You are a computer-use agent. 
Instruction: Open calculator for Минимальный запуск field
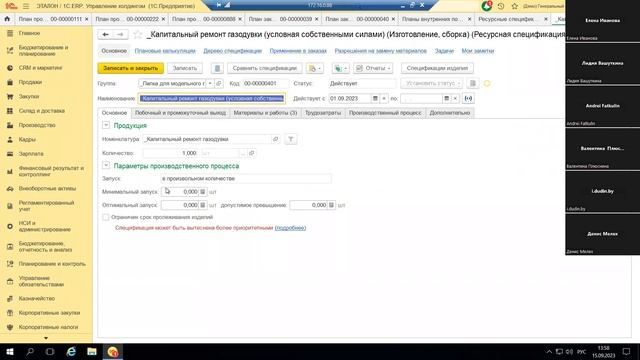tap(202, 191)
